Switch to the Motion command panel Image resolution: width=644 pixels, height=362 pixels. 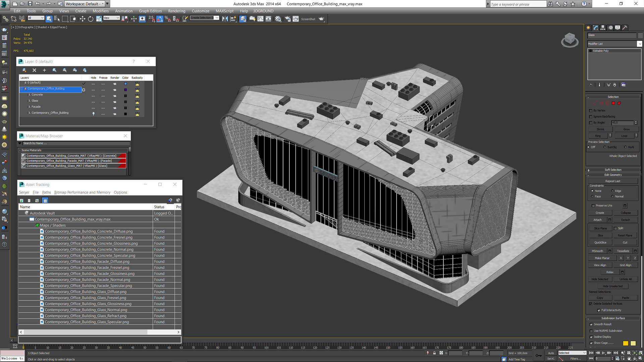pos(610,28)
